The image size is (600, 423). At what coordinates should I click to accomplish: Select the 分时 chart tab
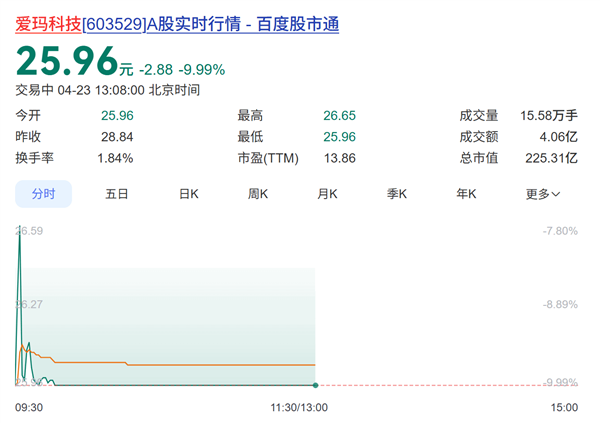click(43, 194)
